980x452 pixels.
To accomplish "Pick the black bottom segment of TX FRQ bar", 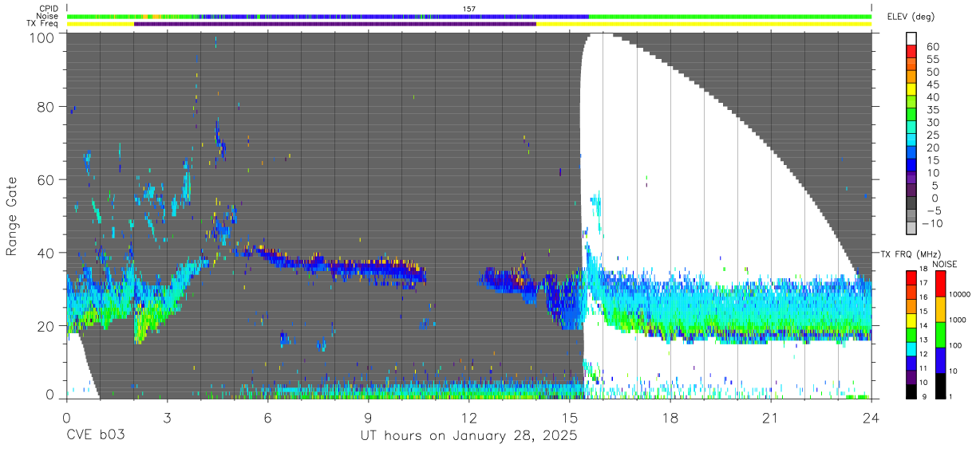I will click(x=911, y=390).
